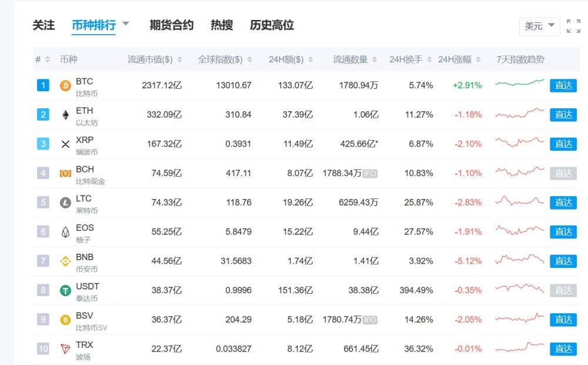The height and width of the screenshot is (365, 588).
Task: Click ETH 以太坊 name link
Action: pos(86,117)
